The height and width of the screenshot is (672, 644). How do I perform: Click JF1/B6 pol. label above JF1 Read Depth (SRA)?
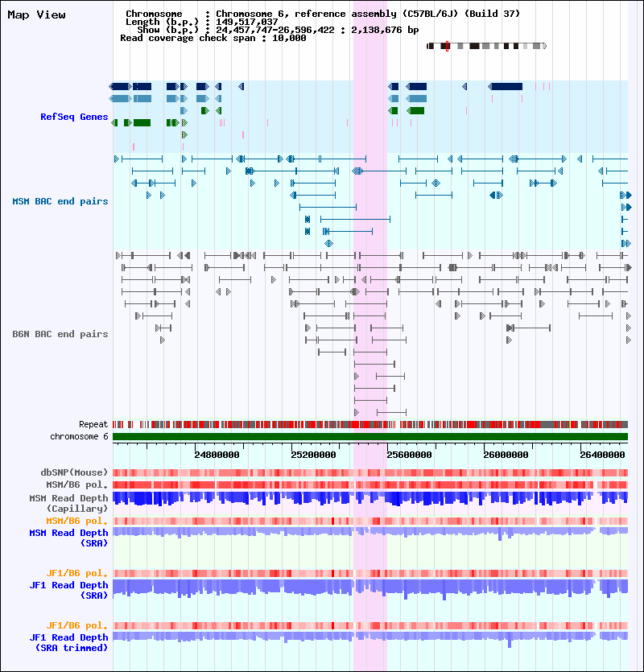point(77,574)
